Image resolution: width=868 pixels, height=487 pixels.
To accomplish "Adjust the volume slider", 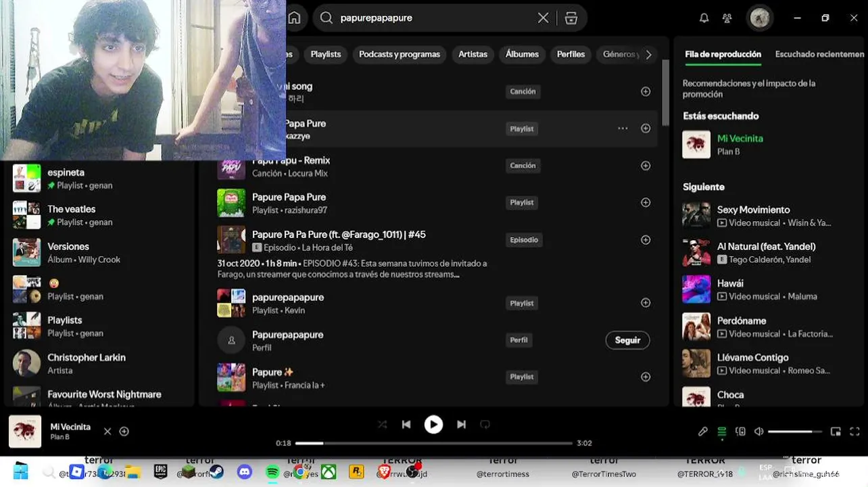I will click(x=794, y=432).
